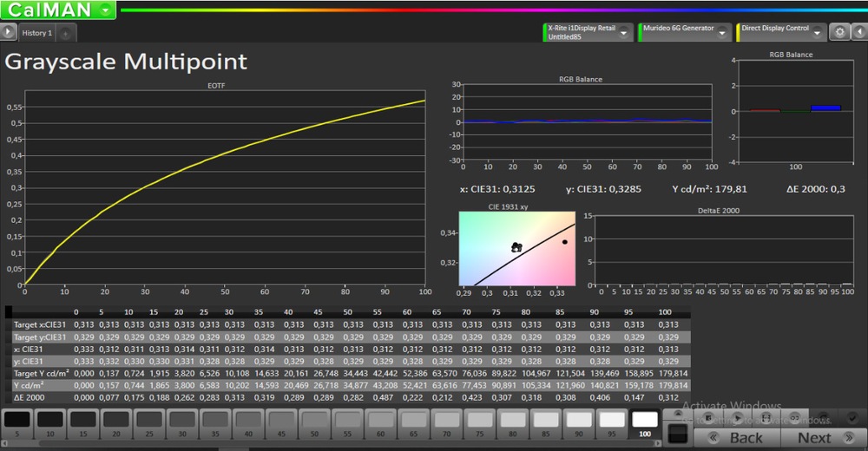Screen dimensions: 868x451
Task: Click the Next navigation button
Action: tap(814, 438)
